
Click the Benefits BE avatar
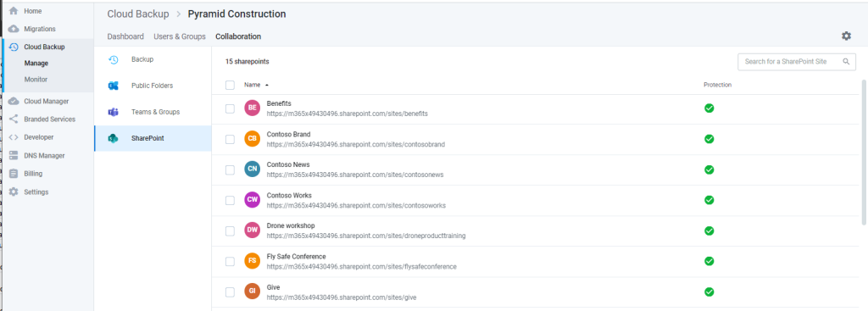tap(252, 108)
